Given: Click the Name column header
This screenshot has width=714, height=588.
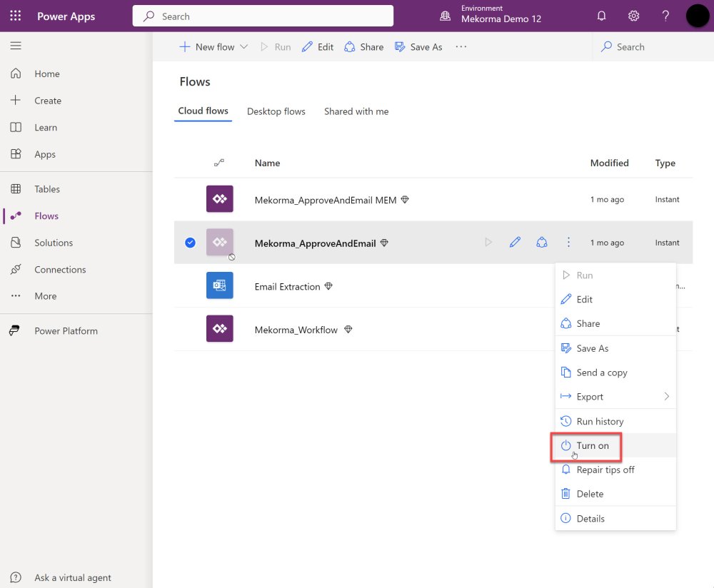Looking at the screenshot, I should (x=267, y=163).
